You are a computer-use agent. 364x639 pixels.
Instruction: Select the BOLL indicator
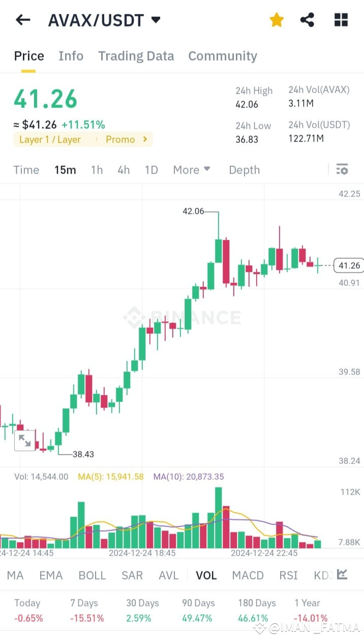pyautogui.click(x=92, y=575)
